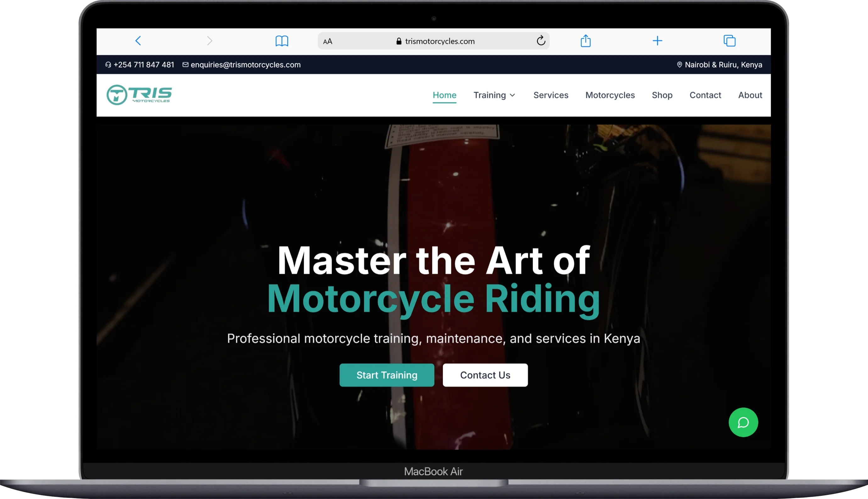Click the Contact Us button

tap(485, 375)
